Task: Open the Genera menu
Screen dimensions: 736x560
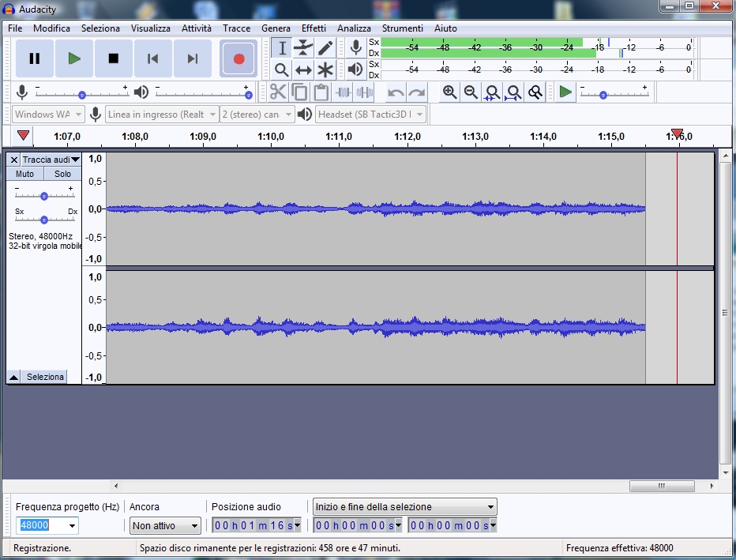Action: (x=276, y=28)
